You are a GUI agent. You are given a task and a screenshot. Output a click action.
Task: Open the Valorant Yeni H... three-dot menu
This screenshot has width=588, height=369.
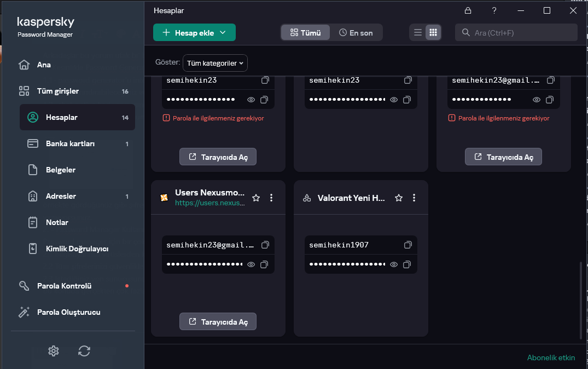[414, 198]
